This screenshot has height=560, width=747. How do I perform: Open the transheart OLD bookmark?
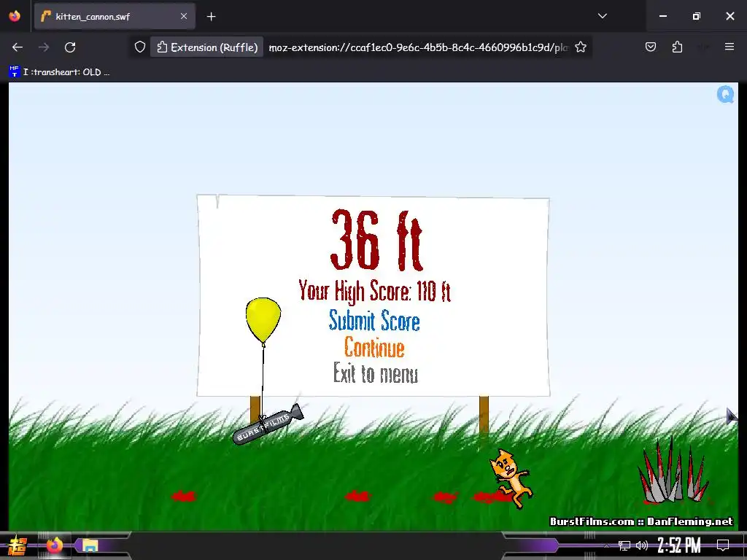(59, 72)
